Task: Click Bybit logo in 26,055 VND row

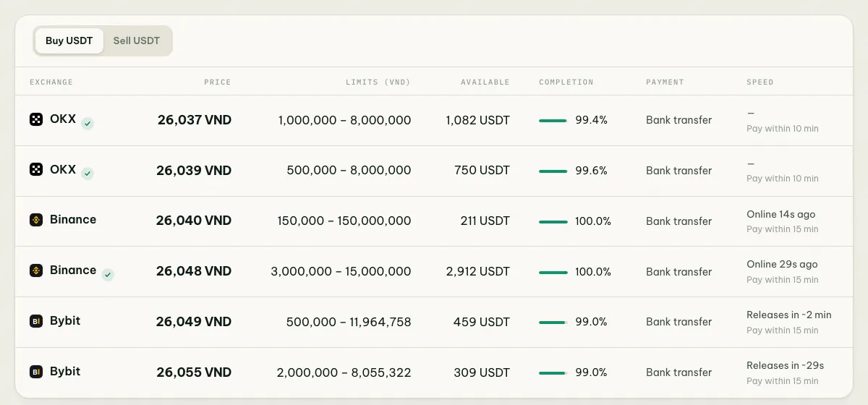Action: point(36,372)
